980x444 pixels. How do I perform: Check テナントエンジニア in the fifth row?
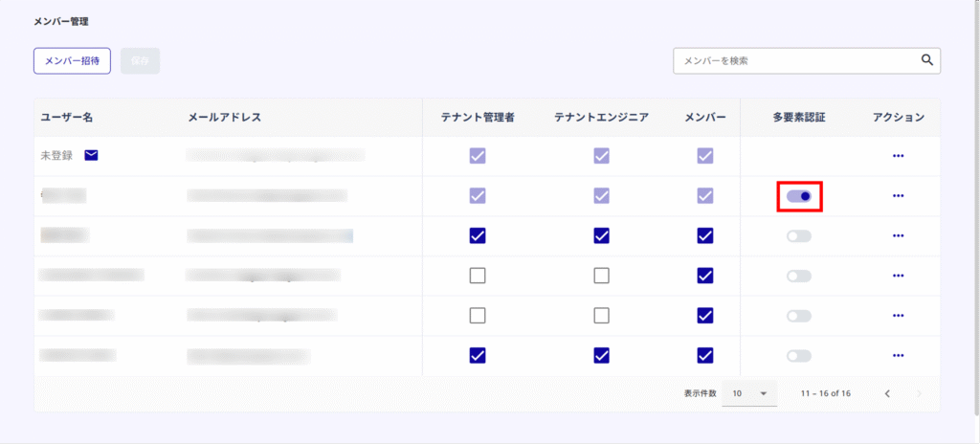(x=601, y=316)
